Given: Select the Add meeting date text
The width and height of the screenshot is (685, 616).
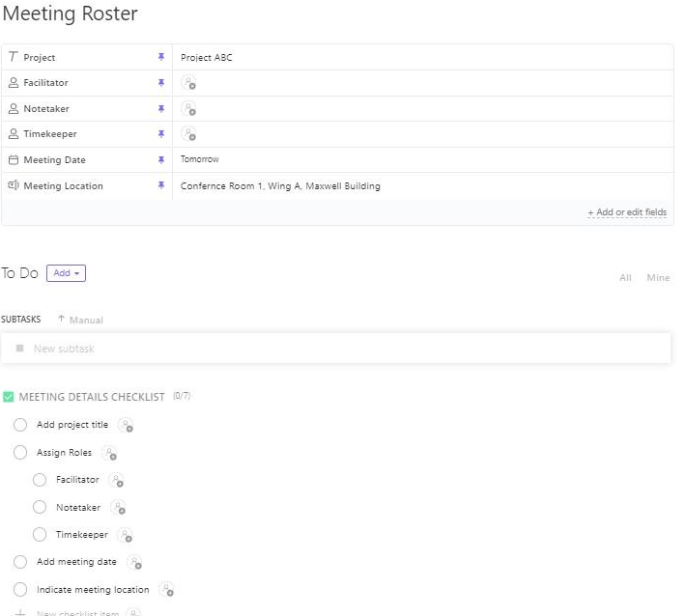Looking at the screenshot, I should tap(76, 562).
